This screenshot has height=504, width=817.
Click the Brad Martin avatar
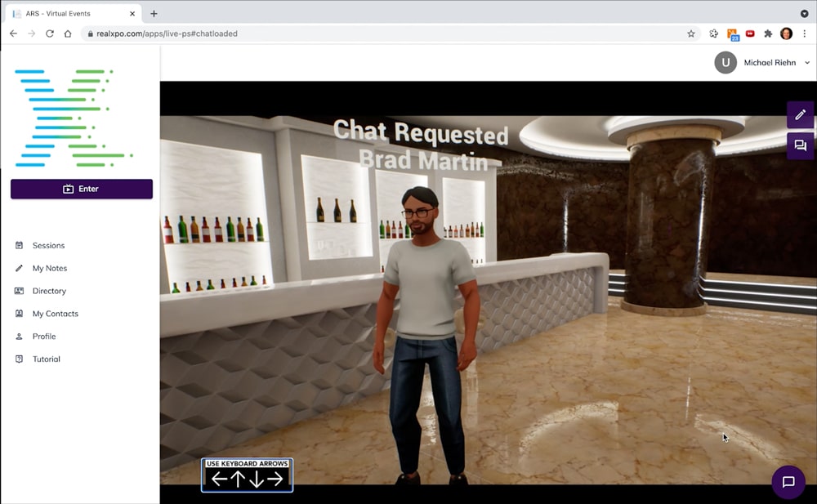[425, 335]
